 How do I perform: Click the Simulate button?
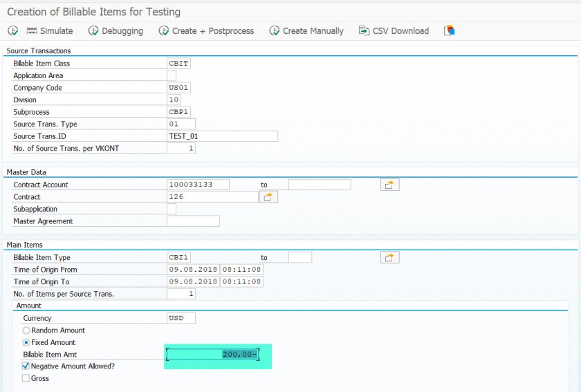(50, 30)
